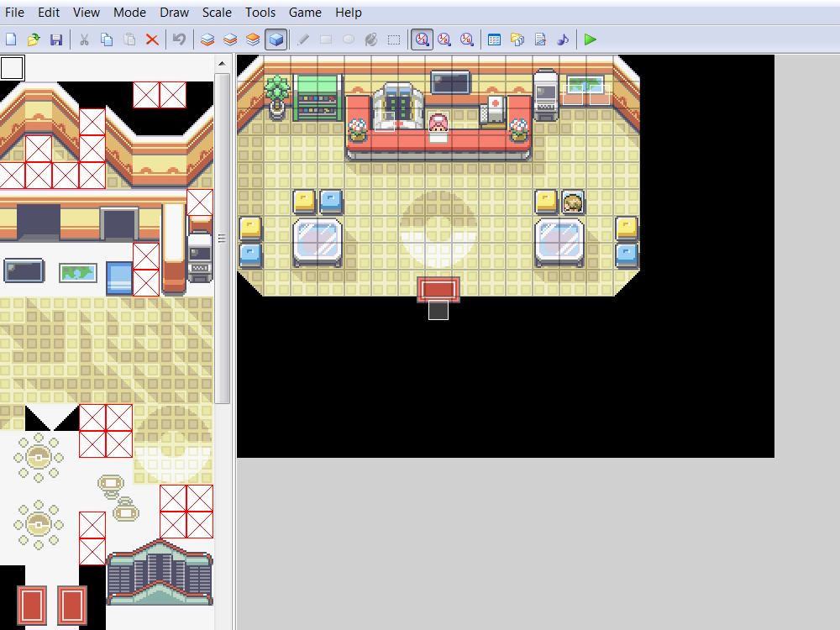
Task: Open the Mode menu
Action: click(x=129, y=13)
